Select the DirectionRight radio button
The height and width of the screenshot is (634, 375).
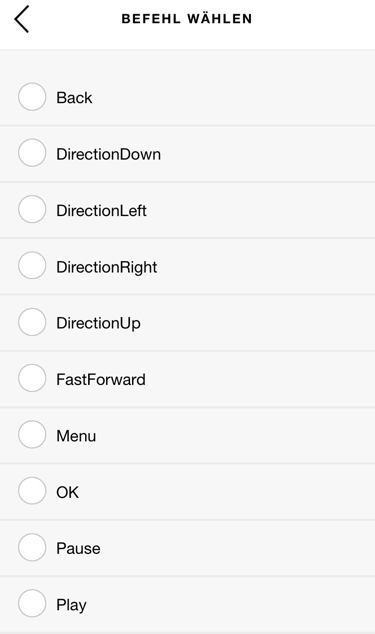(x=32, y=265)
